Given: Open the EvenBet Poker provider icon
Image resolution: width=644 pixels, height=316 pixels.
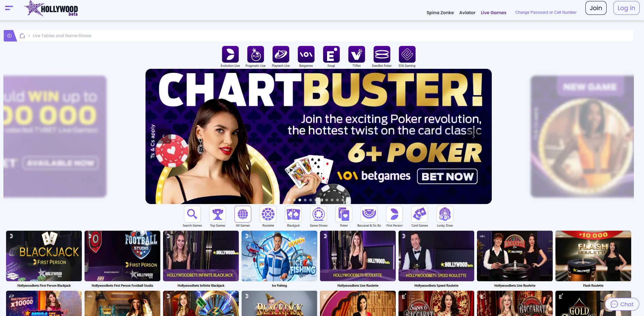Looking at the screenshot, I should (382, 54).
